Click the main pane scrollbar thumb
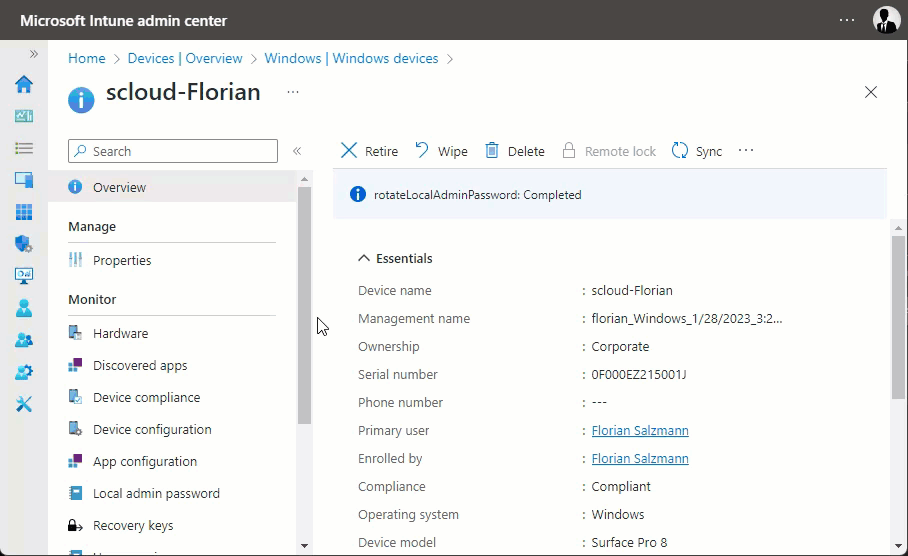This screenshot has width=908, height=556. (898, 317)
